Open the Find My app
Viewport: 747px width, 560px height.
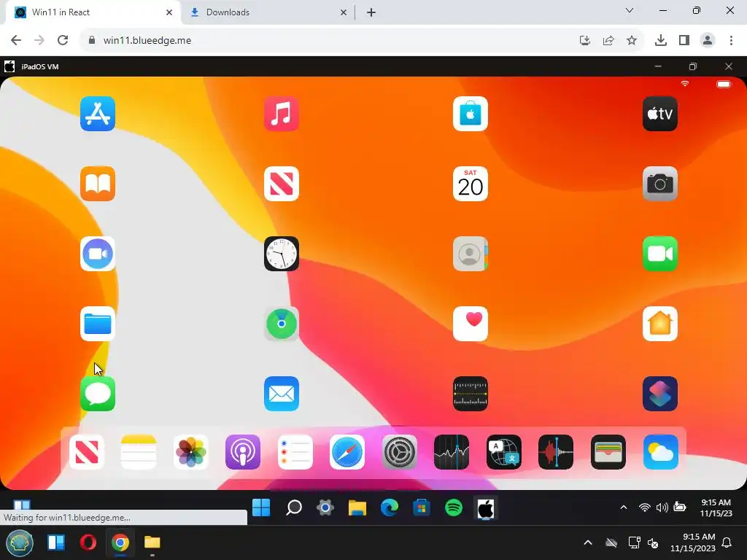(x=282, y=324)
